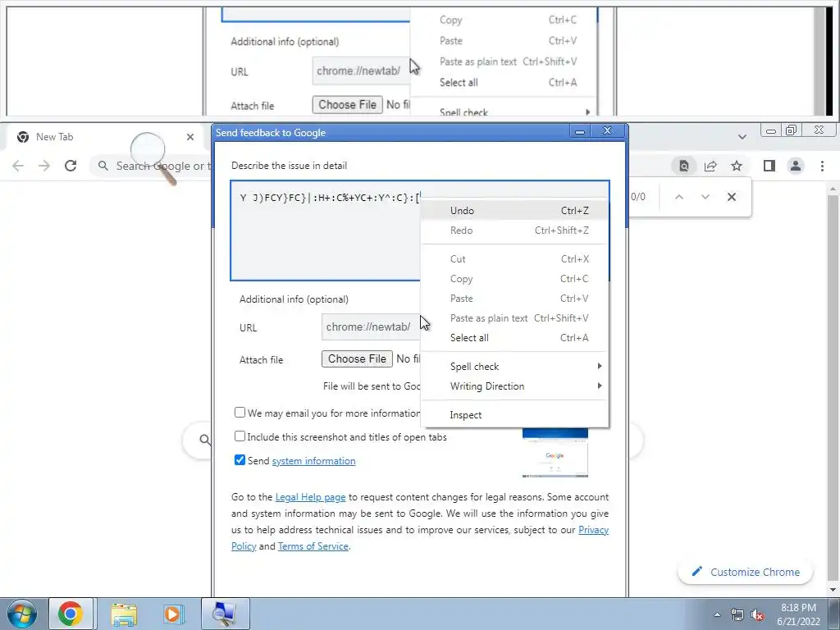This screenshot has height=630, width=840.
Task: Click Windows Start button
Action: pos(21,614)
